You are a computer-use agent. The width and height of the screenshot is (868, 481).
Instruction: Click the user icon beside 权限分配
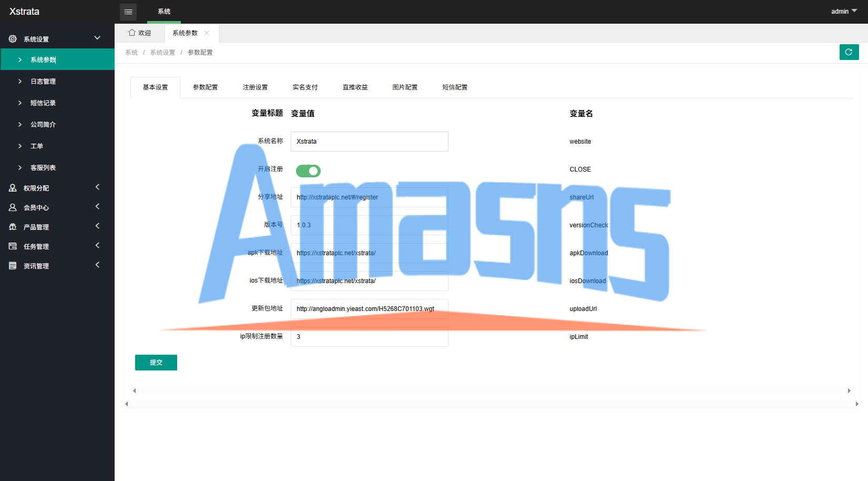point(13,188)
